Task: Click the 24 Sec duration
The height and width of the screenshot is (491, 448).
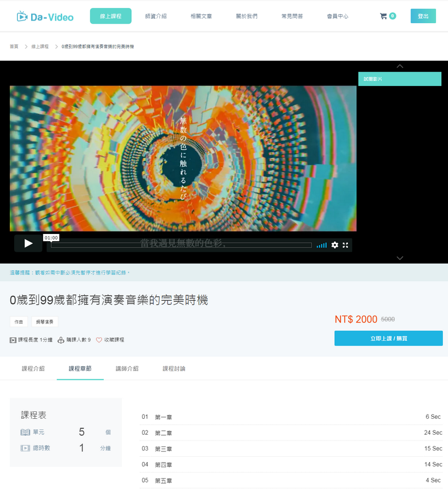Action: pyautogui.click(x=433, y=433)
